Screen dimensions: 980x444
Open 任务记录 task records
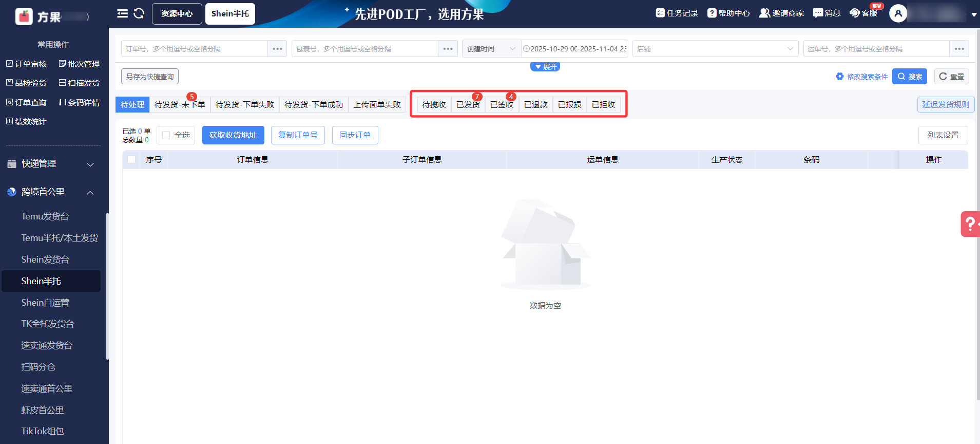pyautogui.click(x=677, y=13)
